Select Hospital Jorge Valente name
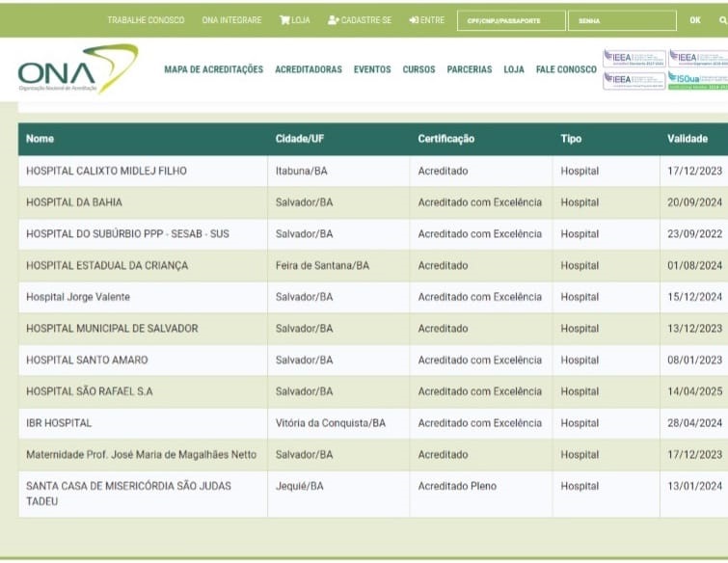Viewport: 728px width, 563px height. (78, 297)
